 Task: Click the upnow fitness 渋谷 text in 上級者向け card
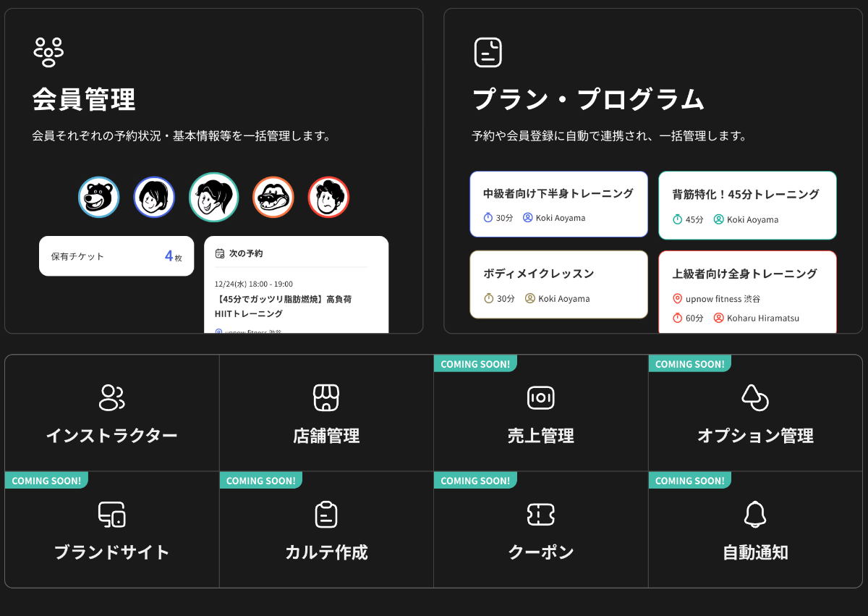click(723, 298)
